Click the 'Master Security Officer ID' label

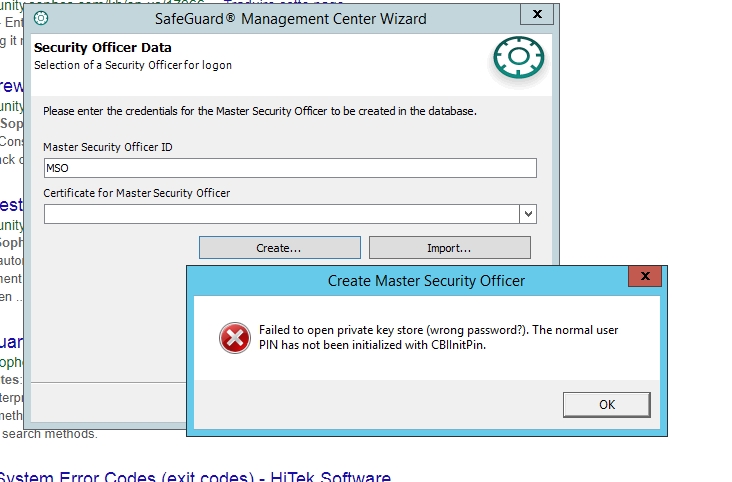tap(108, 147)
